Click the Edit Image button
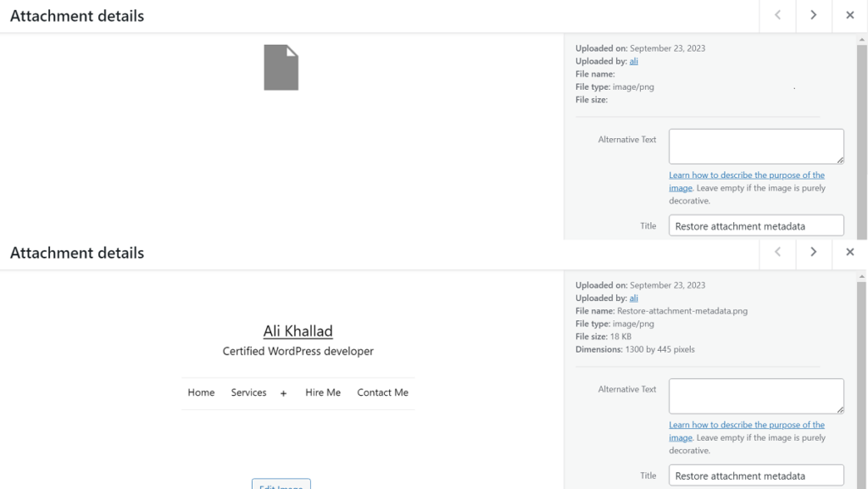The height and width of the screenshot is (489, 868). pyautogui.click(x=281, y=485)
